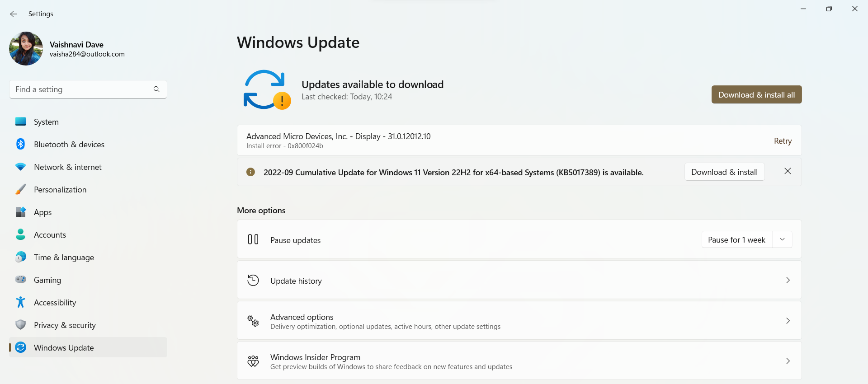The image size is (868, 384).
Task: Retry the AMD Display driver install
Action: (783, 141)
